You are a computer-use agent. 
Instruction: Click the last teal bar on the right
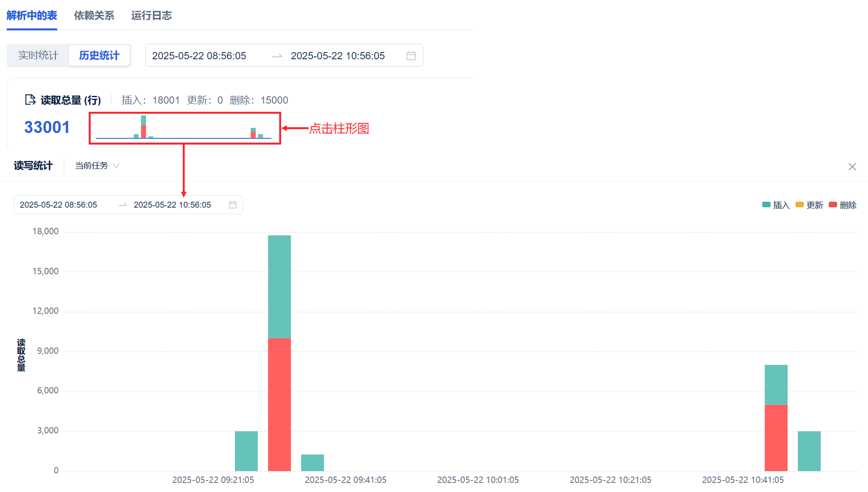coord(809,451)
